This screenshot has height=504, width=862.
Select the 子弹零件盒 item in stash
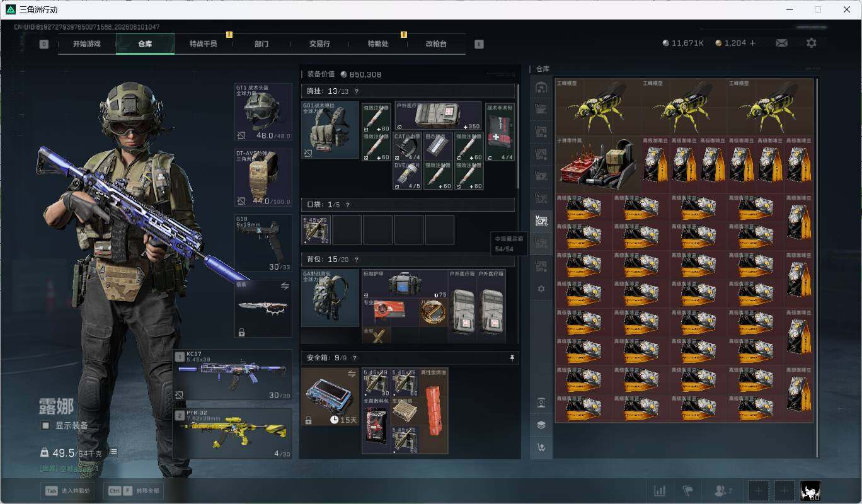click(599, 165)
